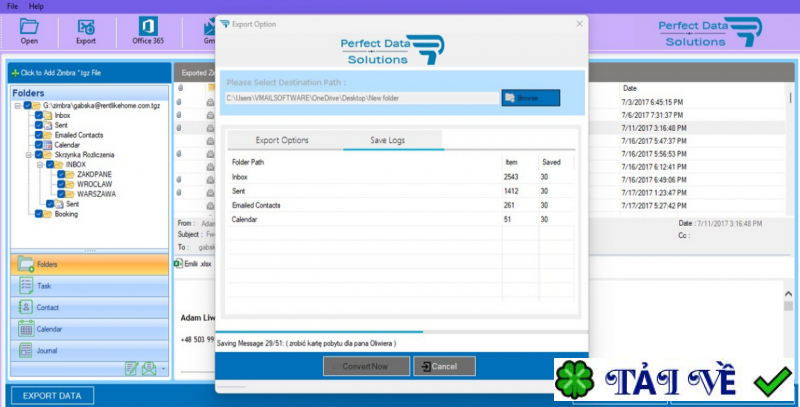Image resolution: width=800 pixels, height=407 pixels.
Task: Select the Calendar row in Save Logs
Action: (x=401, y=219)
